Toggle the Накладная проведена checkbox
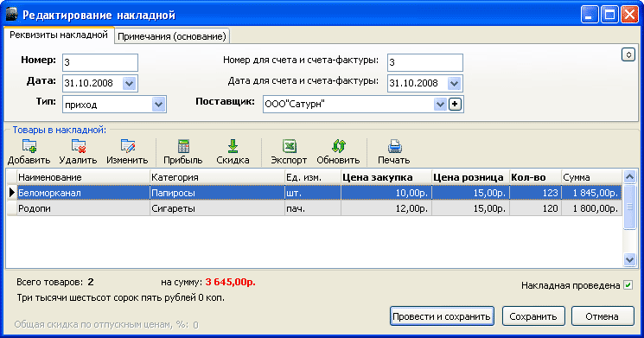 (x=628, y=285)
